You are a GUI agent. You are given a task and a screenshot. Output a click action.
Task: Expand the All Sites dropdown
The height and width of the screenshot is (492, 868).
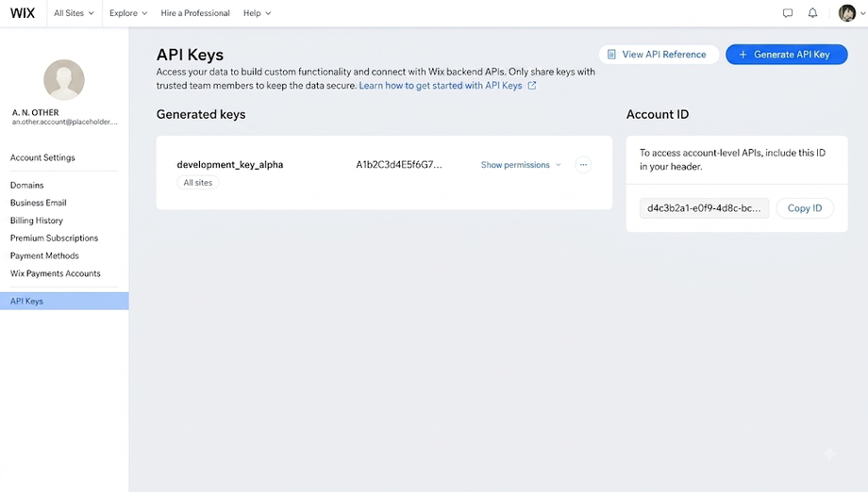click(74, 12)
